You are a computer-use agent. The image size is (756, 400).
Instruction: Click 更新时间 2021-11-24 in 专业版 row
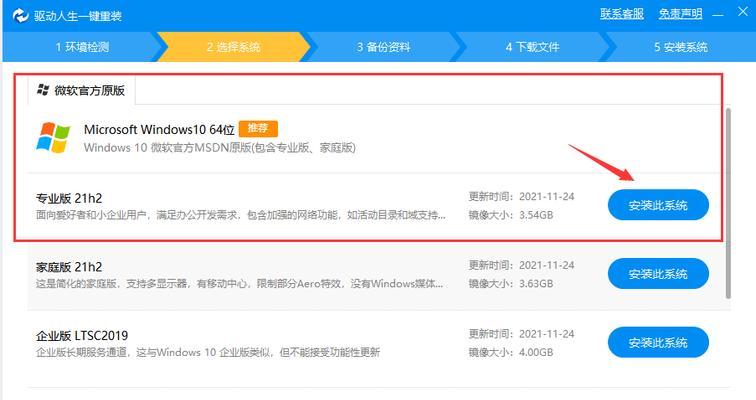click(521, 197)
